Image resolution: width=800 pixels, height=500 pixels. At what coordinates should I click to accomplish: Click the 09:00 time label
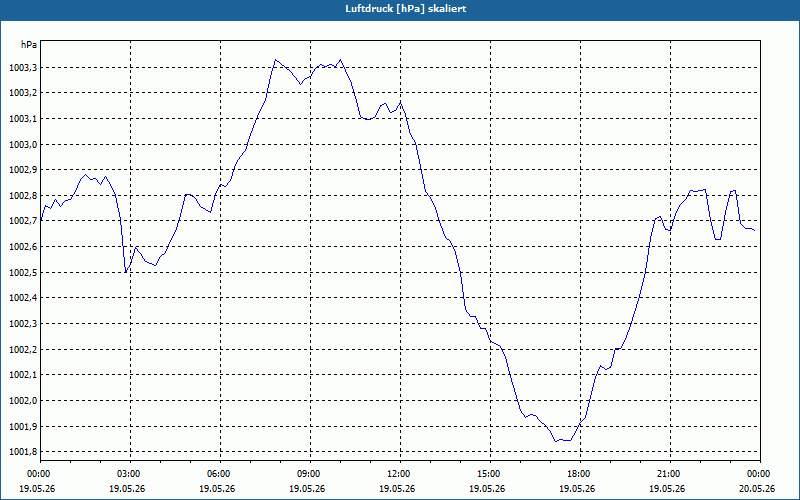pos(309,474)
